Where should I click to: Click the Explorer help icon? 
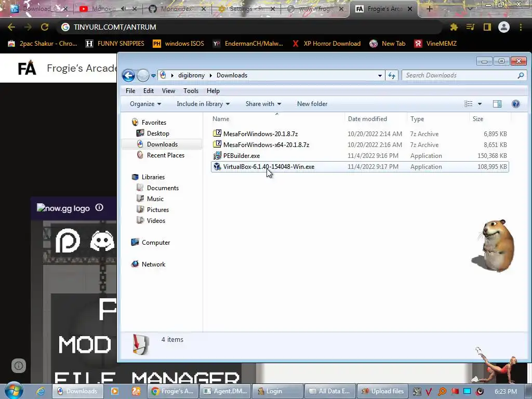(x=516, y=104)
